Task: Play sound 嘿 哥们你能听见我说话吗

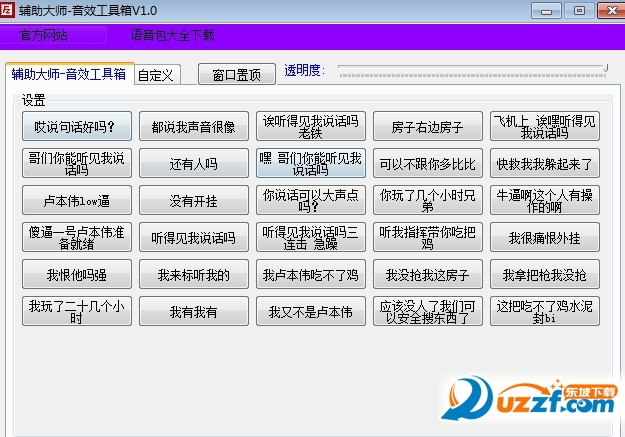Action: [311, 163]
